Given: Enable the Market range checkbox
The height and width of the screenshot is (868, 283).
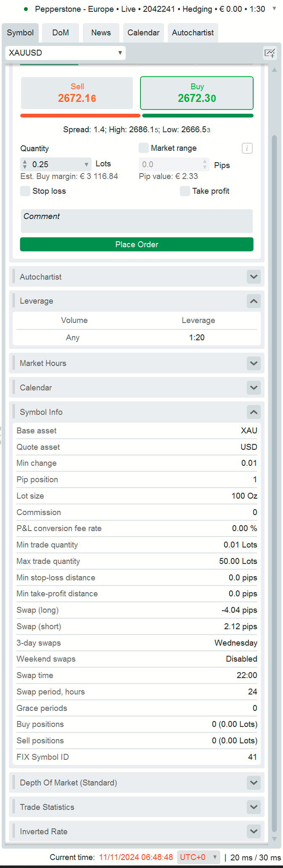Looking at the screenshot, I should pyautogui.click(x=144, y=148).
